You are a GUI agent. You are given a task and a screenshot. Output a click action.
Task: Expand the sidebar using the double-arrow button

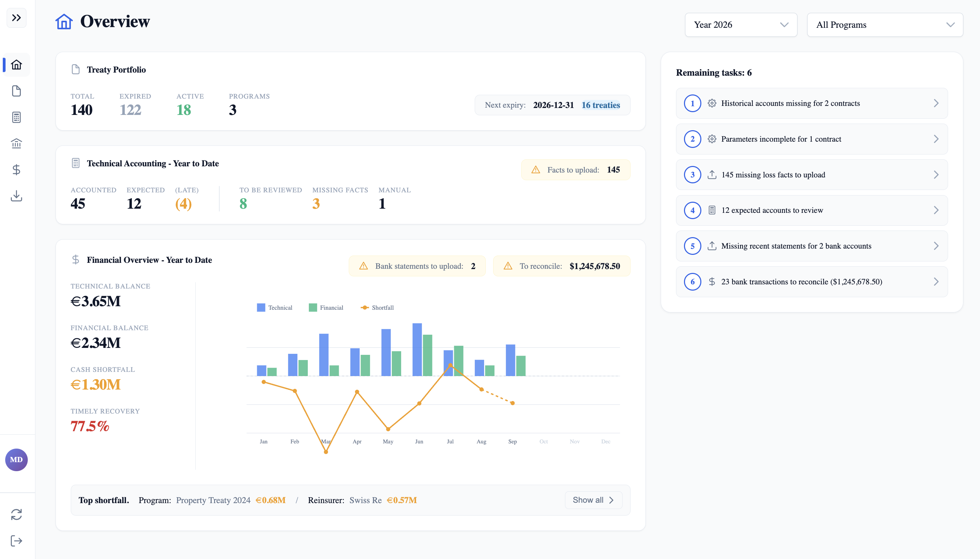(x=16, y=18)
